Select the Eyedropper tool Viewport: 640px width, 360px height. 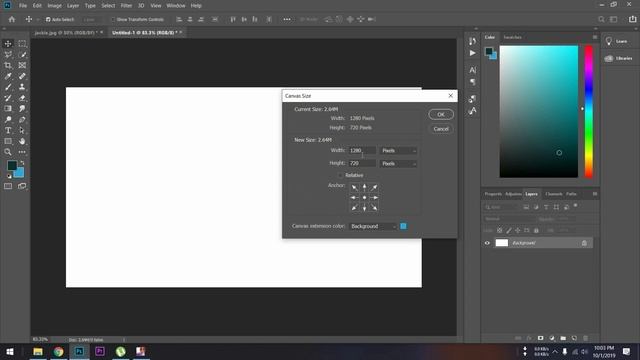tap(8, 76)
